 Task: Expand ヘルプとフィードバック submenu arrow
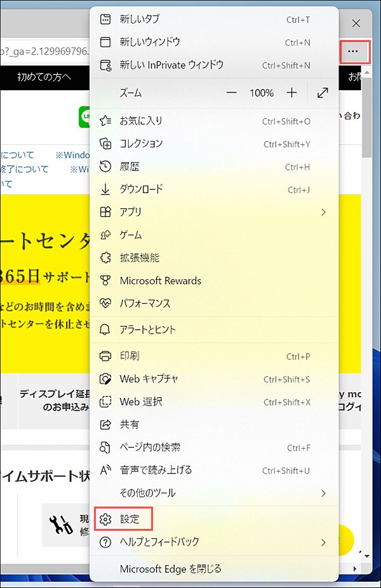point(323,542)
